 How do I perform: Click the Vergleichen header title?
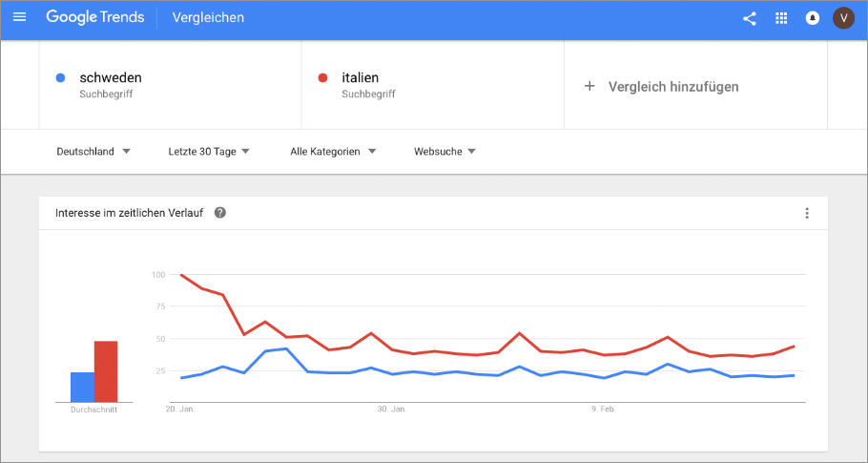click(208, 18)
